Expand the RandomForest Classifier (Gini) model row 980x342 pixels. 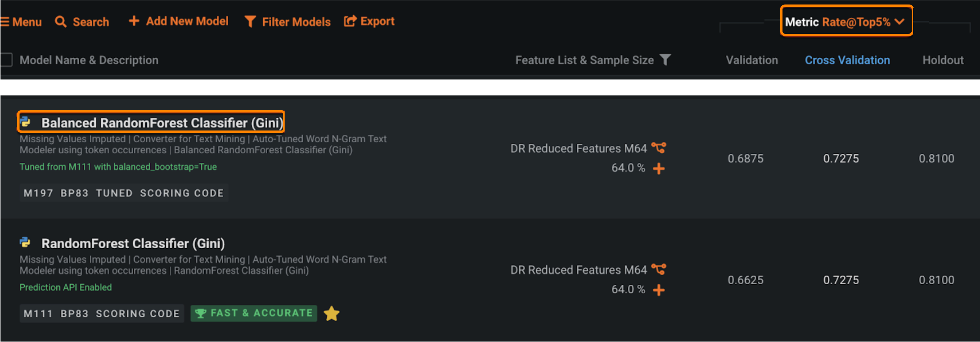pyautogui.click(x=133, y=243)
